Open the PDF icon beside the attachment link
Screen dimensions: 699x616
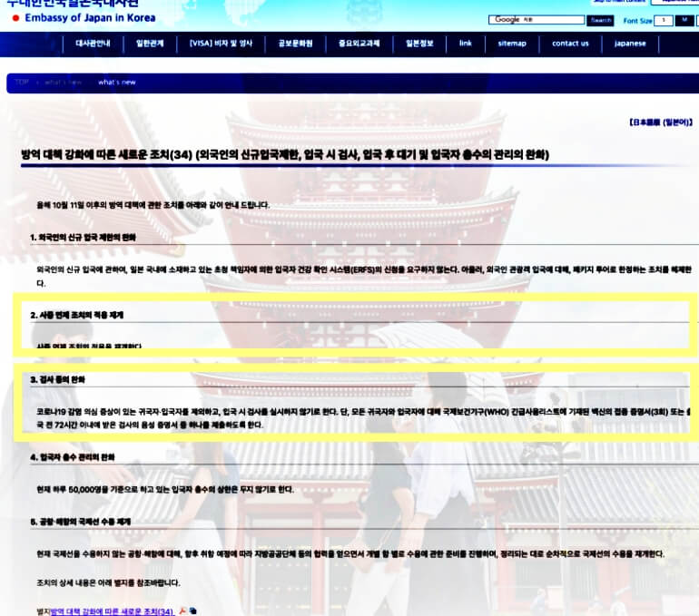pyautogui.click(x=182, y=611)
